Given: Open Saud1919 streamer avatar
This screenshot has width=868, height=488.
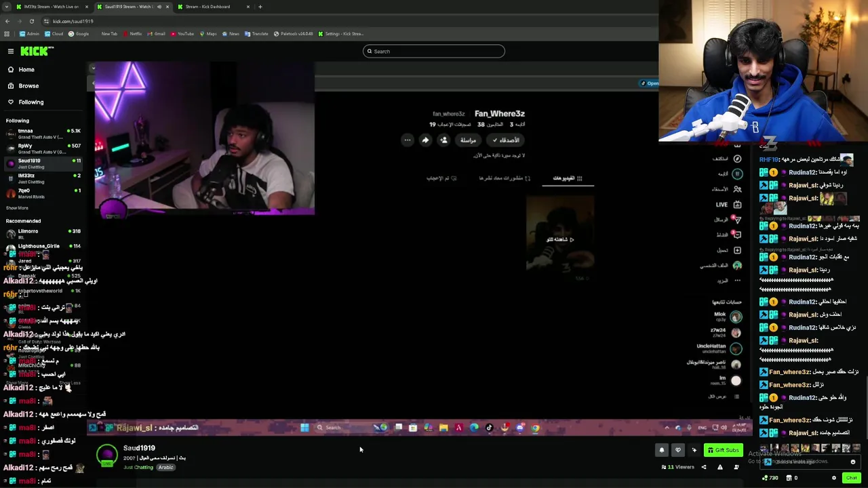Looking at the screenshot, I should 106,455.
